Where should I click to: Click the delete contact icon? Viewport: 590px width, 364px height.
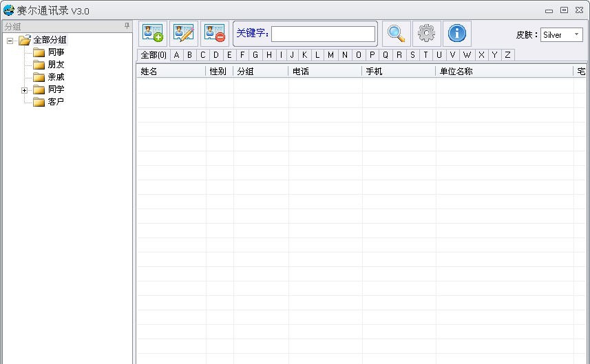point(215,34)
